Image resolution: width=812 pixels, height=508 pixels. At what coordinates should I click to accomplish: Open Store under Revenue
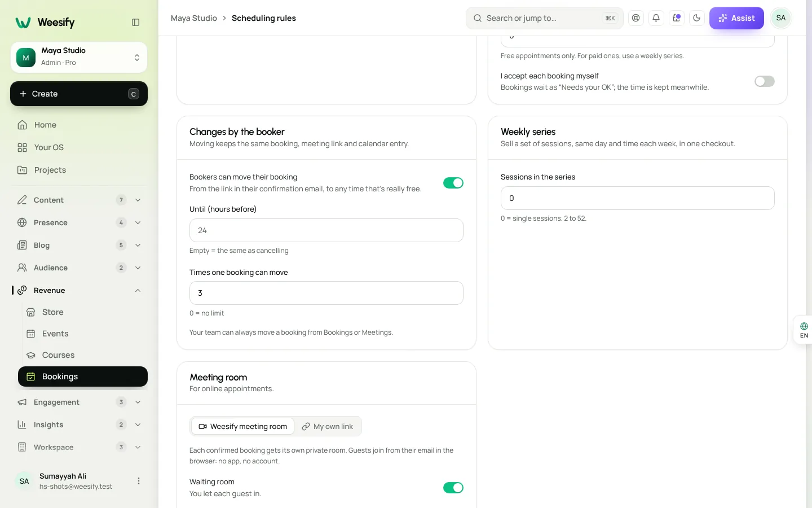tap(83, 312)
